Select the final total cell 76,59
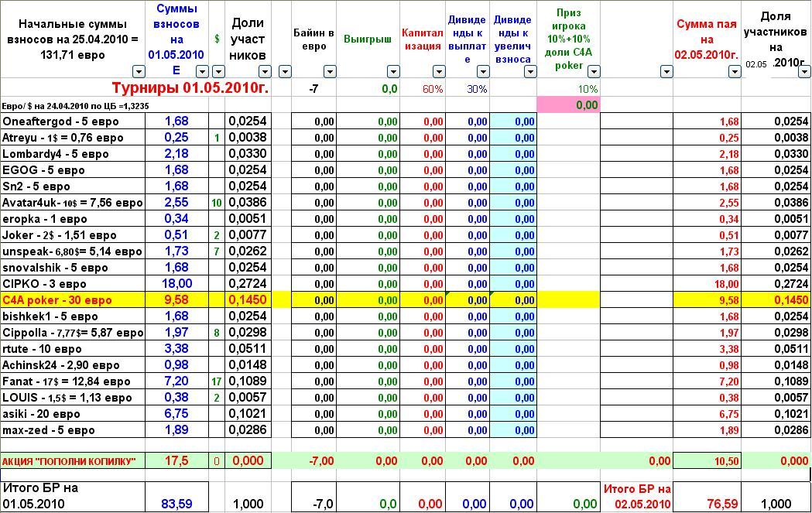 [x=721, y=504]
